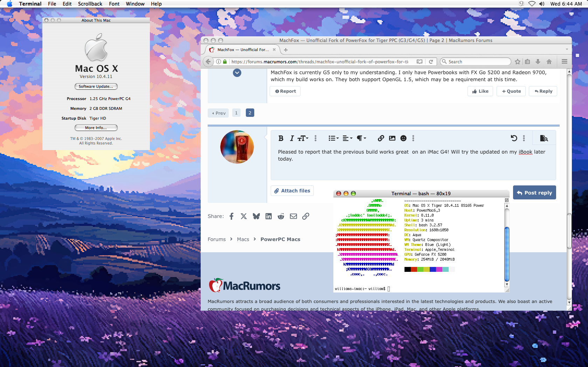Like the MachFox post
Viewport: 588px width, 367px height.
pyautogui.click(x=480, y=91)
